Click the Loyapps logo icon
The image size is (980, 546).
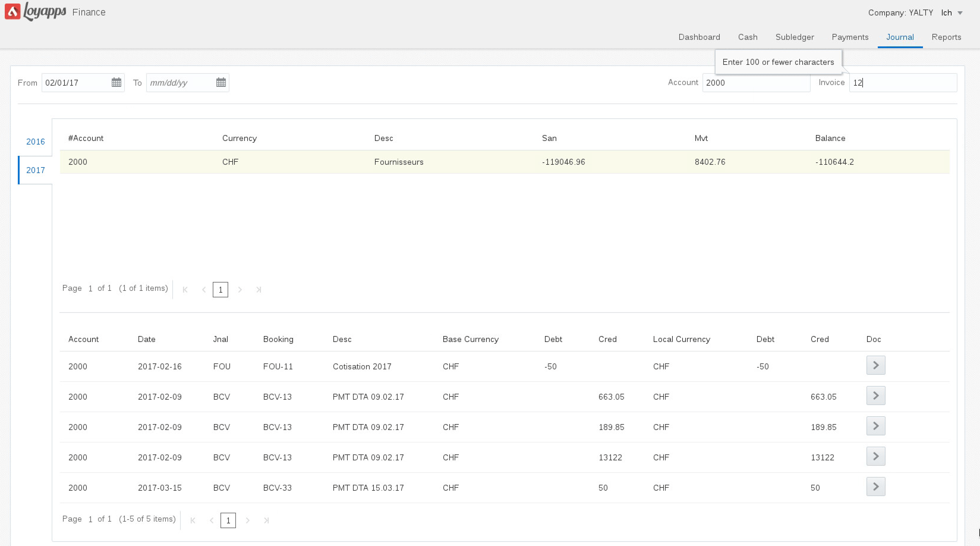(x=12, y=11)
